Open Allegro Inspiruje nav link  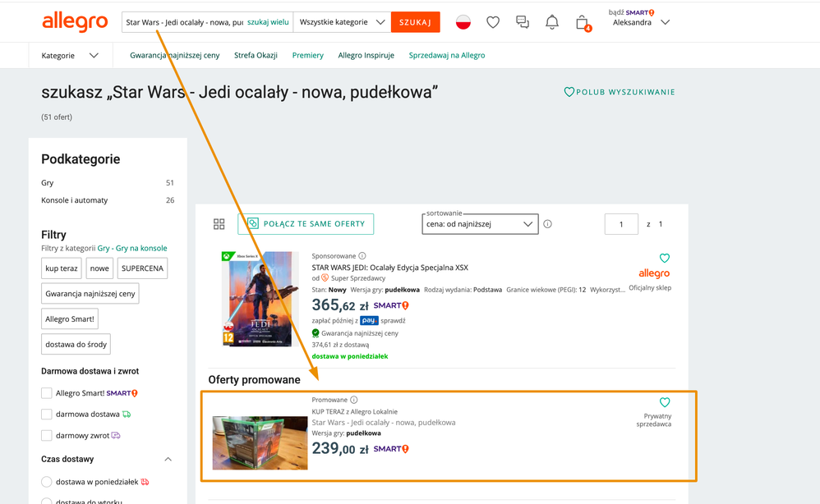click(366, 55)
